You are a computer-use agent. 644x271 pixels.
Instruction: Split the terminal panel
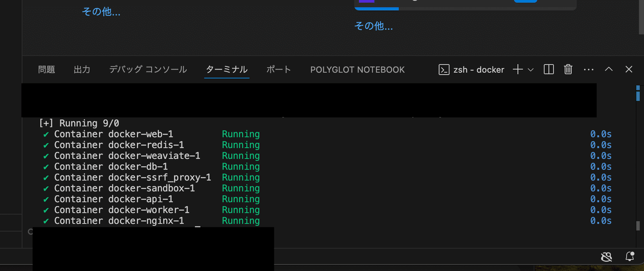(548, 70)
